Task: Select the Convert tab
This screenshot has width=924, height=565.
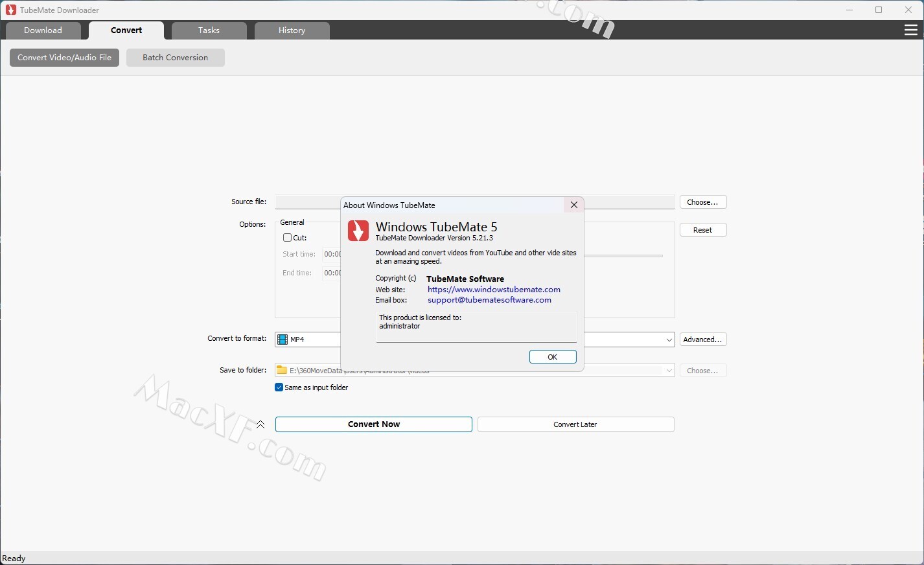Action: click(x=126, y=30)
